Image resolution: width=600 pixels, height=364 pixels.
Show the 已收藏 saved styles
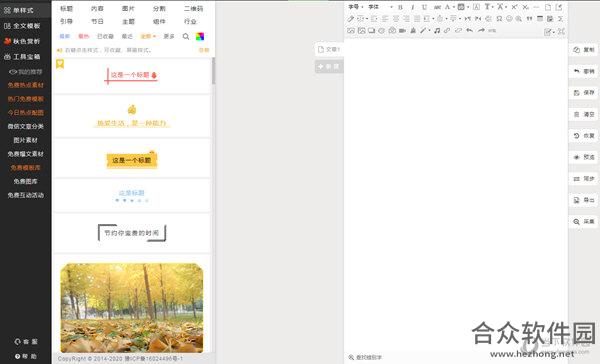pos(105,36)
